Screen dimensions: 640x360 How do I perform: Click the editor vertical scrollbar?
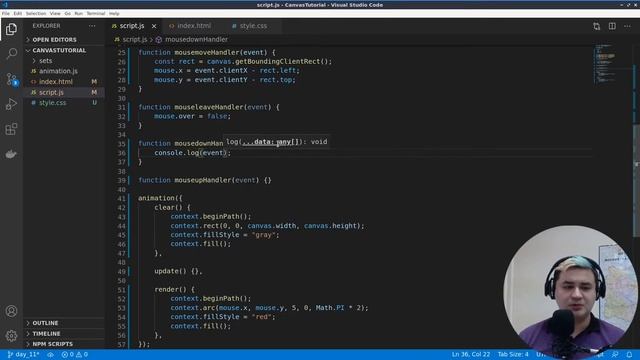click(636, 180)
